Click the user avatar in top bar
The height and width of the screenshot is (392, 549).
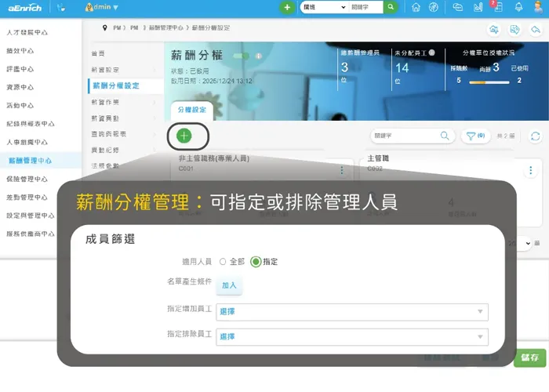click(x=539, y=7)
